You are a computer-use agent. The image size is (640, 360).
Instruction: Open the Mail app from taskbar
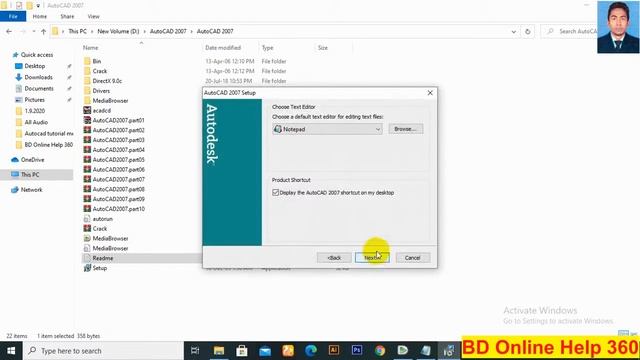tap(265, 351)
